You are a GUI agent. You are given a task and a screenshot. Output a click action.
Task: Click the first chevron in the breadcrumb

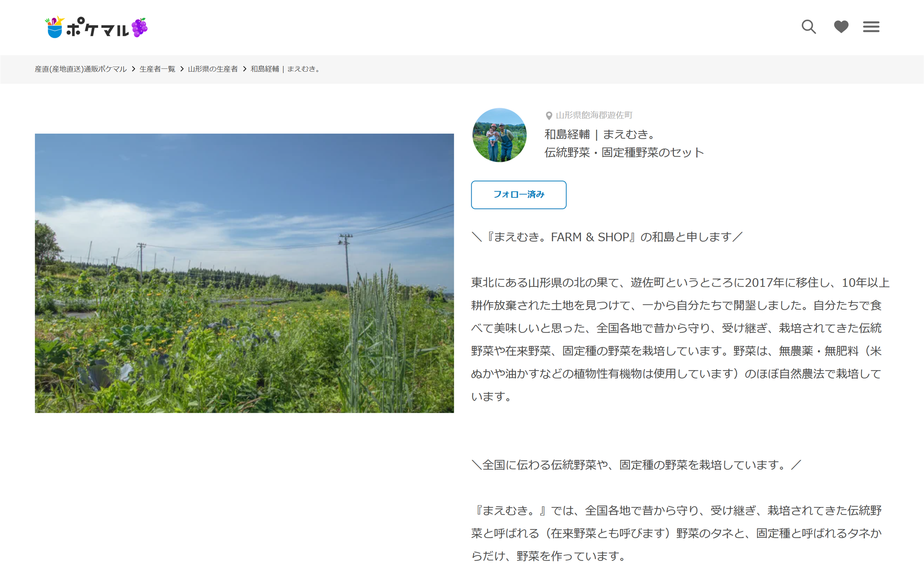coord(133,69)
